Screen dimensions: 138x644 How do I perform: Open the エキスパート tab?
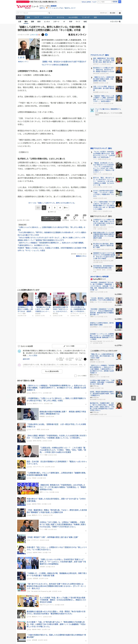point(48,17)
